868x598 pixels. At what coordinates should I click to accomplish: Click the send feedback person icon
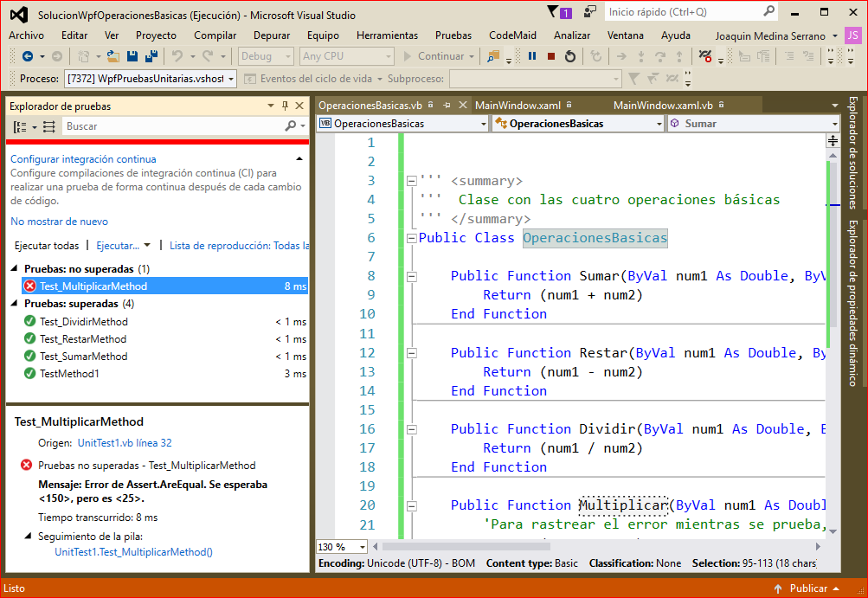pyautogui.click(x=591, y=11)
